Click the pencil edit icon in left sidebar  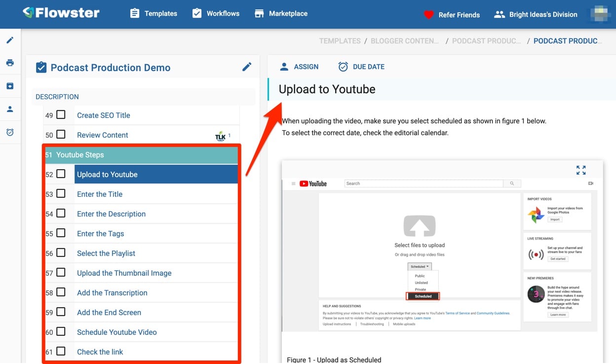10,40
